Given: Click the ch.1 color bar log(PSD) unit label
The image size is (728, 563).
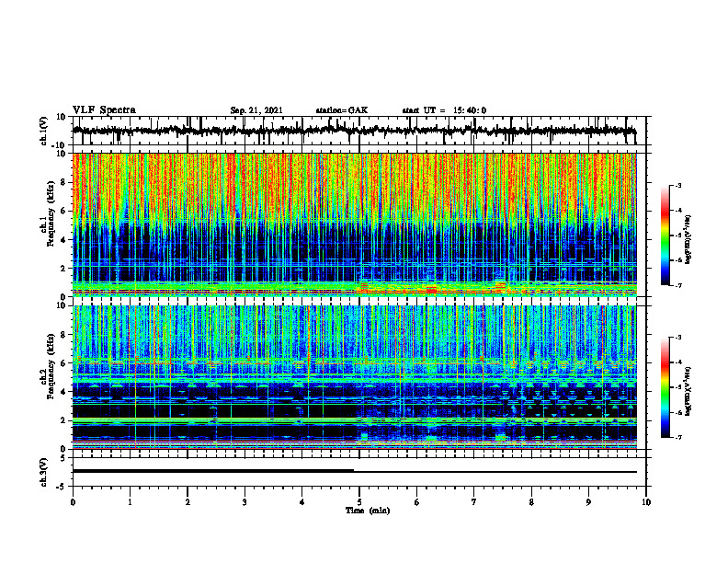Looking at the screenshot, I should (x=688, y=239).
